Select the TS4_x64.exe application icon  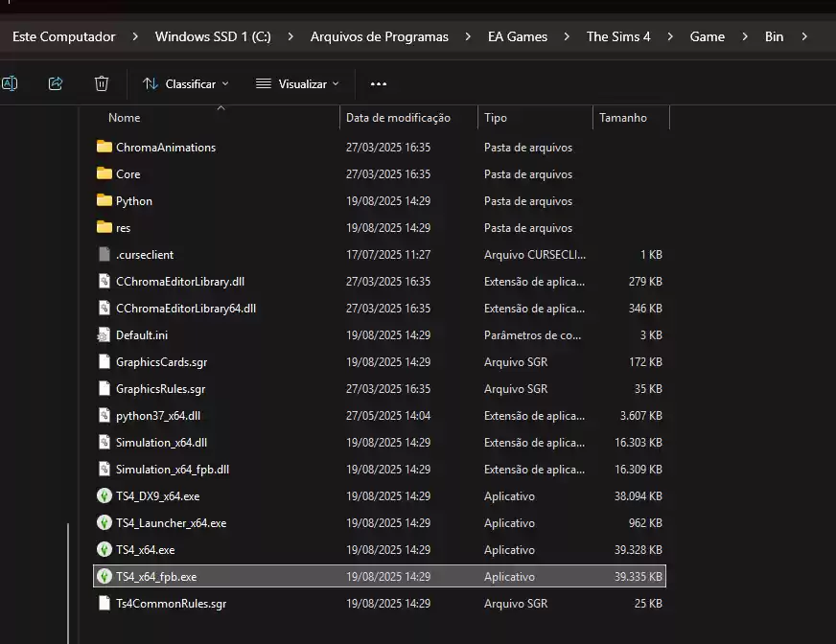(x=104, y=550)
